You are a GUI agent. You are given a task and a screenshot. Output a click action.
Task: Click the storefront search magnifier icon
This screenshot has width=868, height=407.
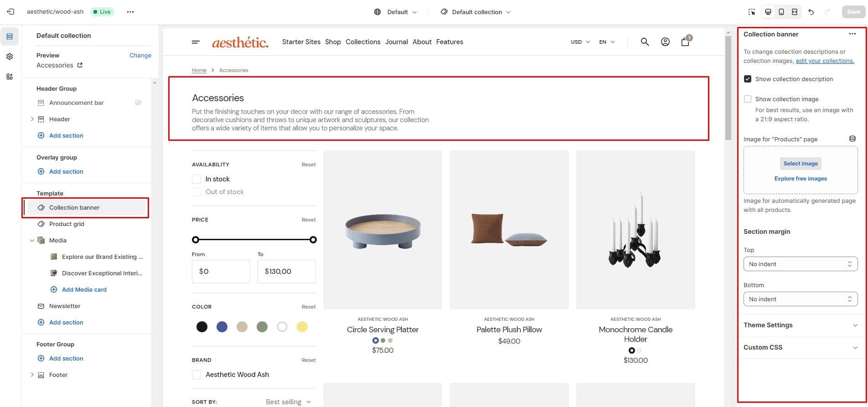coord(645,42)
